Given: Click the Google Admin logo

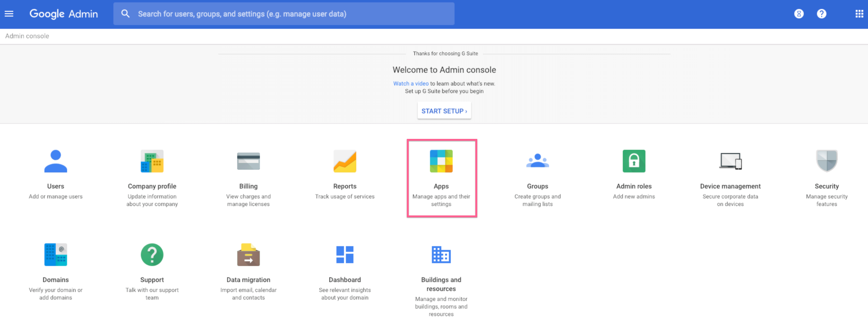Looking at the screenshot, I should 64,14.
